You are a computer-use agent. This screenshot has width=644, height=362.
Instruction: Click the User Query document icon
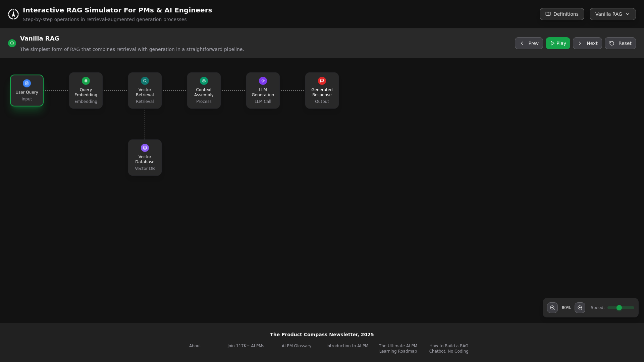coord(26,83)
